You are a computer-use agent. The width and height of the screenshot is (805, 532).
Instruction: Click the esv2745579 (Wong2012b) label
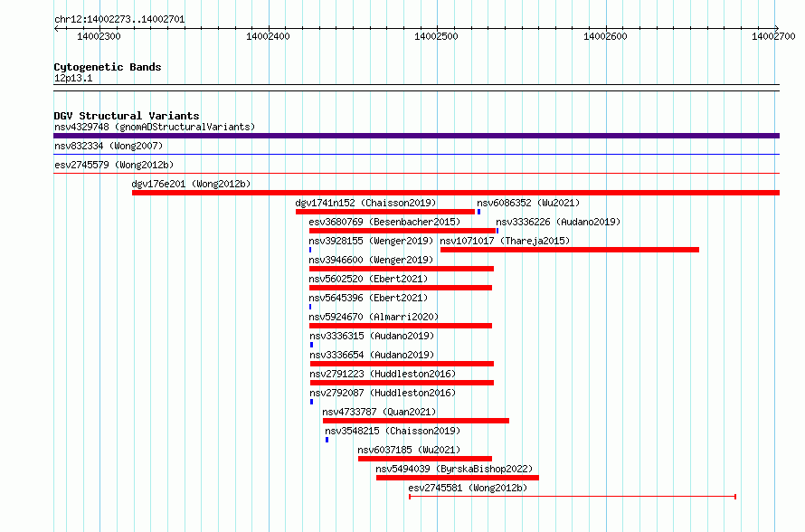[114, 165]
